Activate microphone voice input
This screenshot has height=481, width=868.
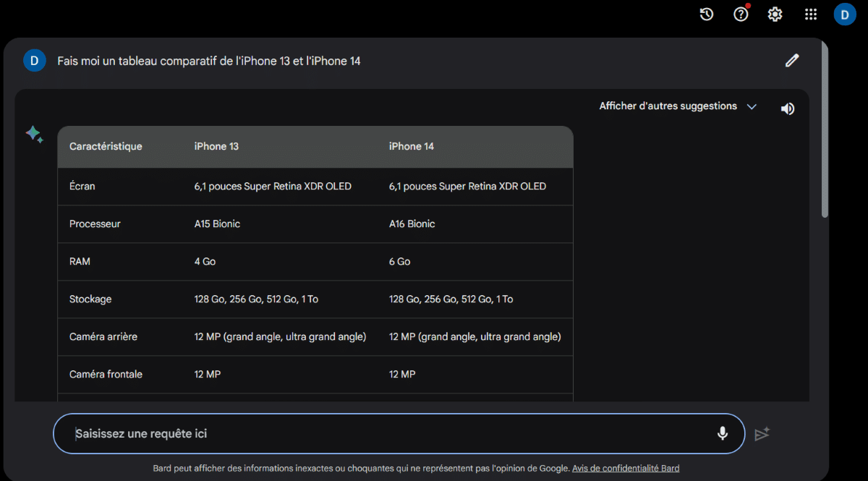click(722, 433)
